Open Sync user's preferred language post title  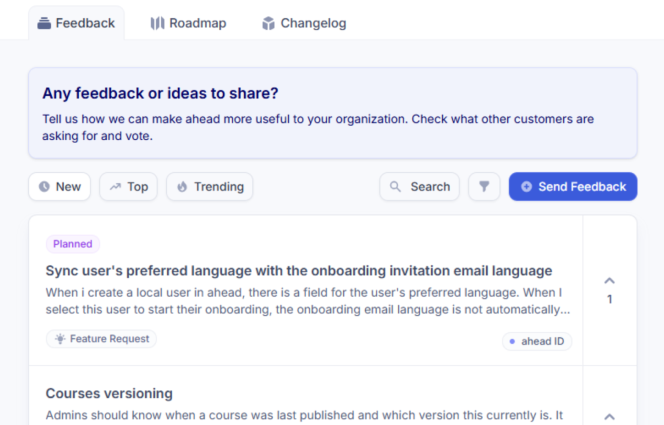pos(298,270)
